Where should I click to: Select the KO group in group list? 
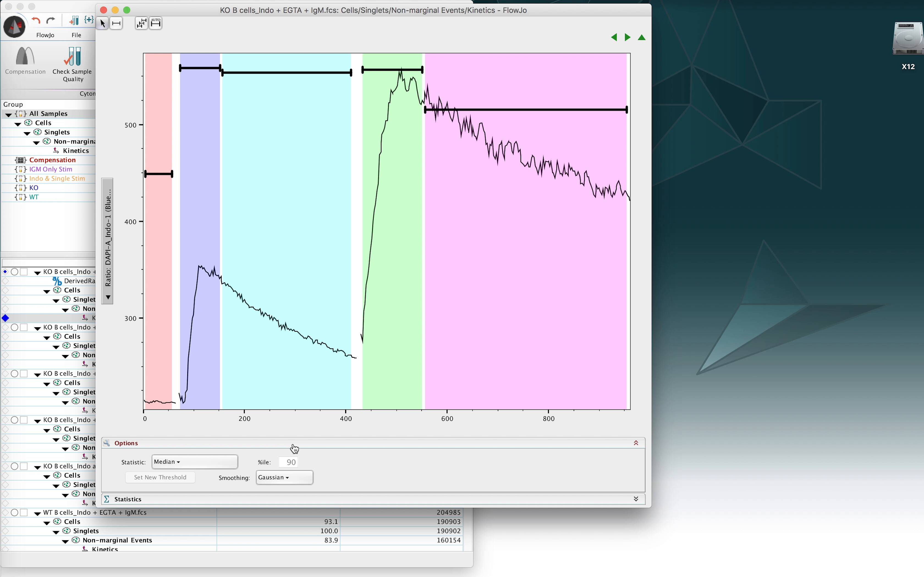pyautogui.click(x=34, y=188)
